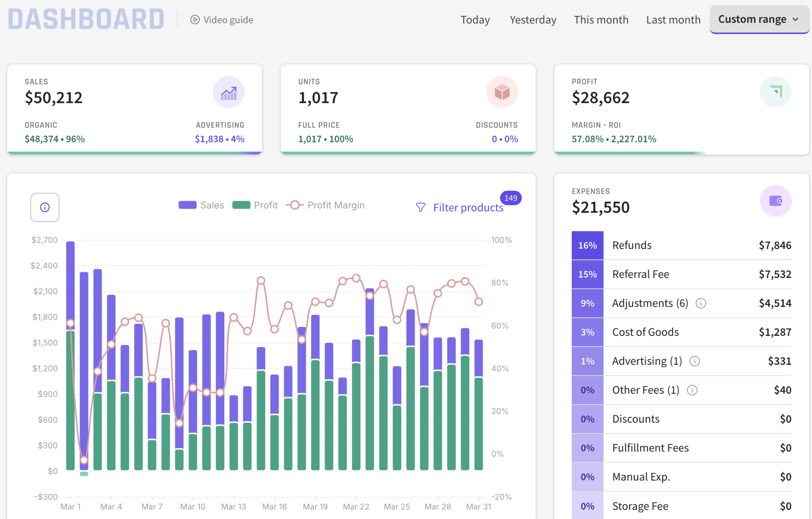Switch to This month range
The height and width of the screenshot is (519, 812).
[601, 20]
